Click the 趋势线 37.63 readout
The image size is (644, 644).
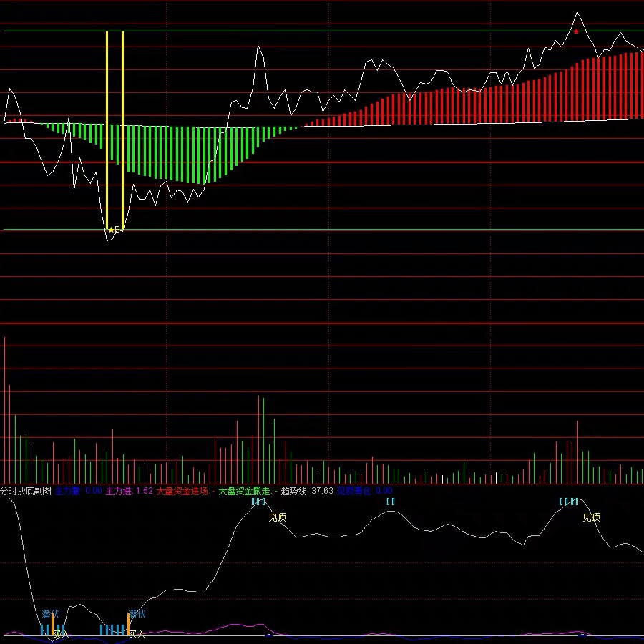click(307, 491)
